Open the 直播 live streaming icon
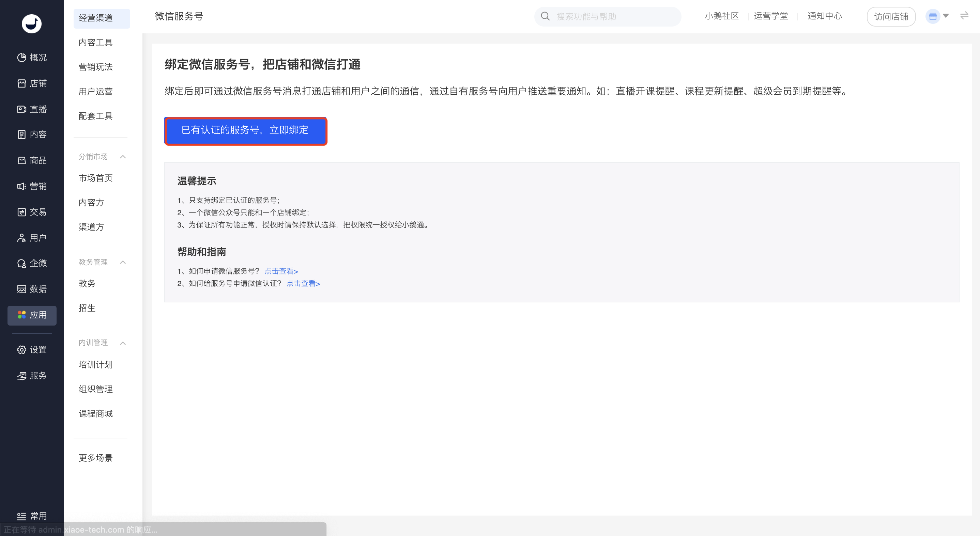The image size is (980, 536). 22,109
